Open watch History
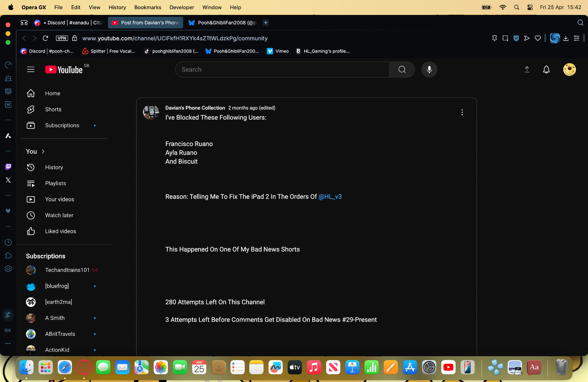The height and width of the screenshot is (382, 588). (65, 167)
